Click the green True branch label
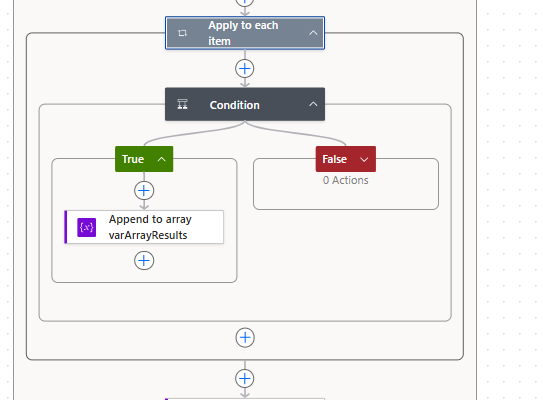 click(x=133, y=159)
